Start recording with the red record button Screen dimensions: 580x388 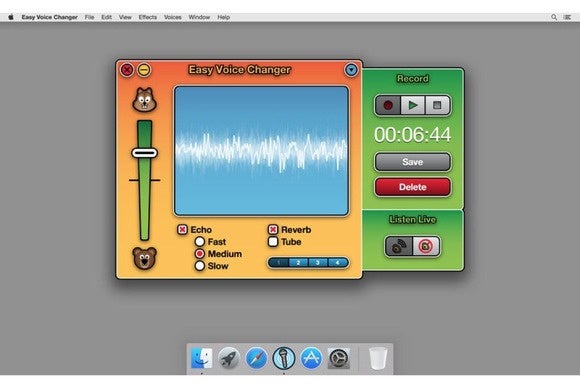[388, 105]
